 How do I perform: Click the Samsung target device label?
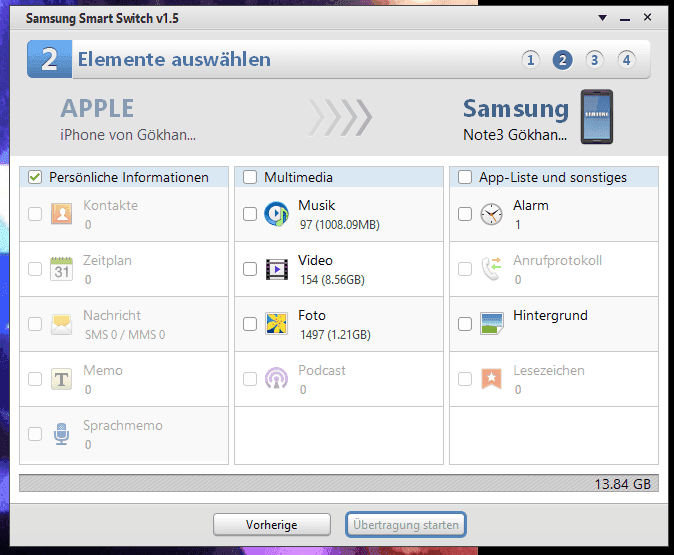coord(516,109)
